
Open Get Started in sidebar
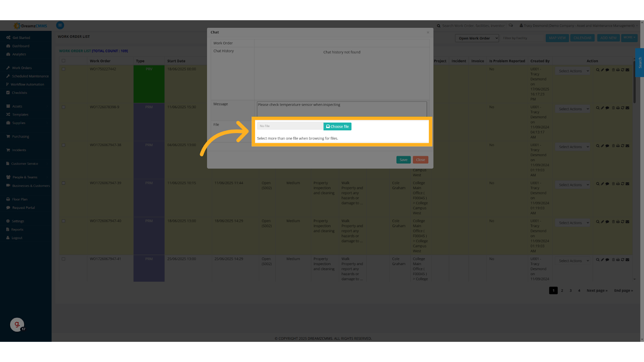coord(18,38)
